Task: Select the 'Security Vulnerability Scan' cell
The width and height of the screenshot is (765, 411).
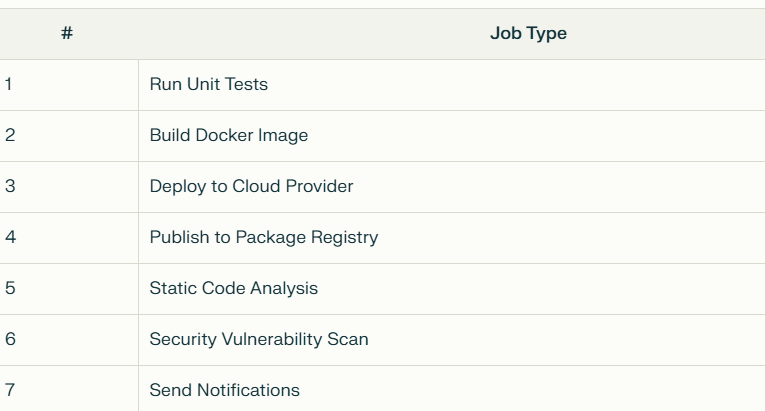Action: pos(452,340)
